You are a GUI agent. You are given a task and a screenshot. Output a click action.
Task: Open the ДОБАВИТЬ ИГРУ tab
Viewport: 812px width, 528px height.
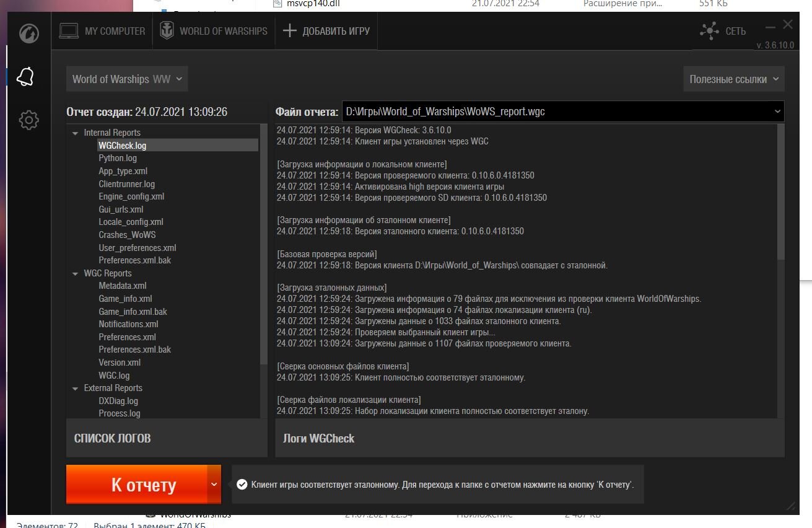tap(326, 31)
